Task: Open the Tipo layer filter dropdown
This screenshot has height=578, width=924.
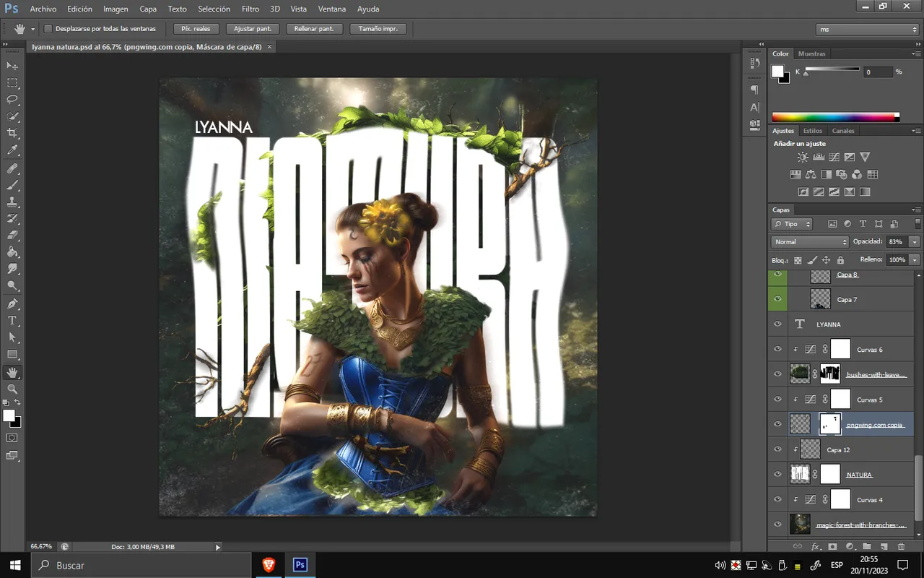Action: click(792, 224)
